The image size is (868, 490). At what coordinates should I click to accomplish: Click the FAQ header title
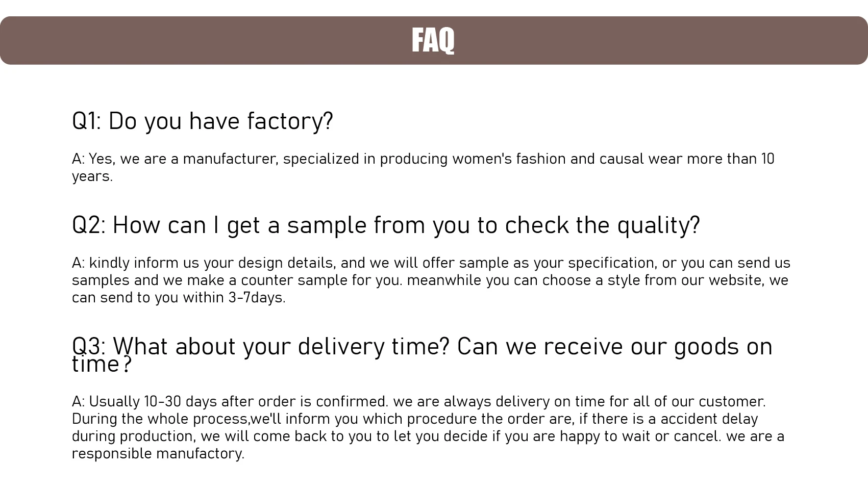[433, 40]
